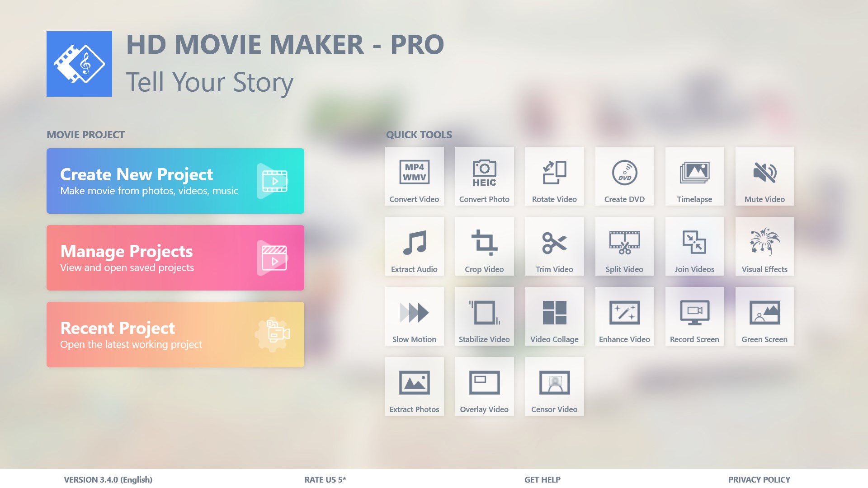Select the Trim Video tool

tap(554, 248)
